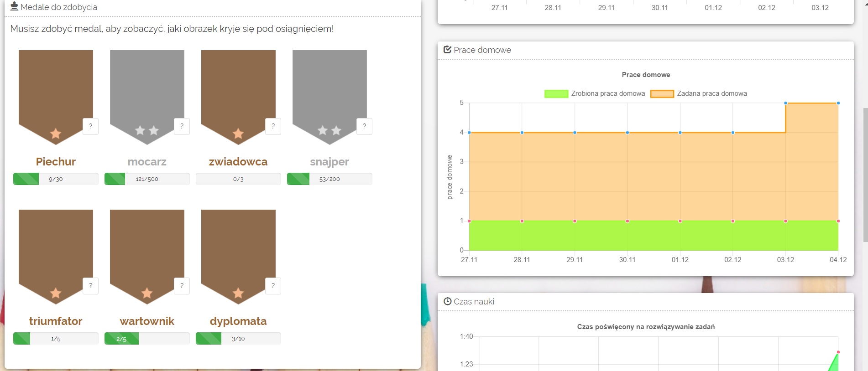Open the wartownik medal question mark
The height and width of the screenshot is (371, 868).
point(182,286)
